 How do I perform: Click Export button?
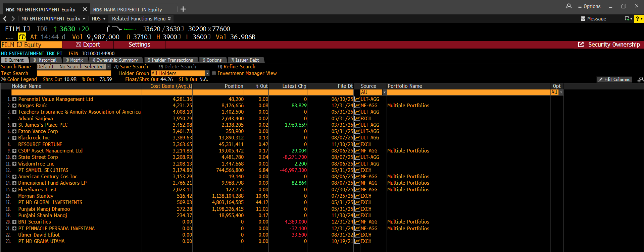88,45
